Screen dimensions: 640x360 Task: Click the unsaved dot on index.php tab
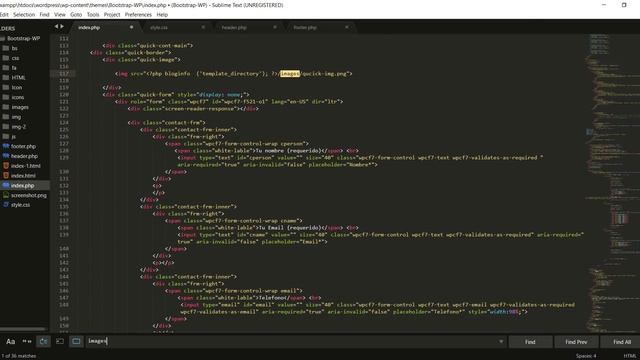pos(131,27)
